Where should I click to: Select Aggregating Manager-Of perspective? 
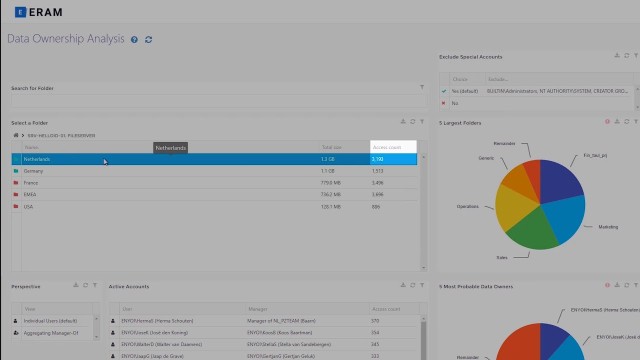pyautogui.click(x=52, y=333)
